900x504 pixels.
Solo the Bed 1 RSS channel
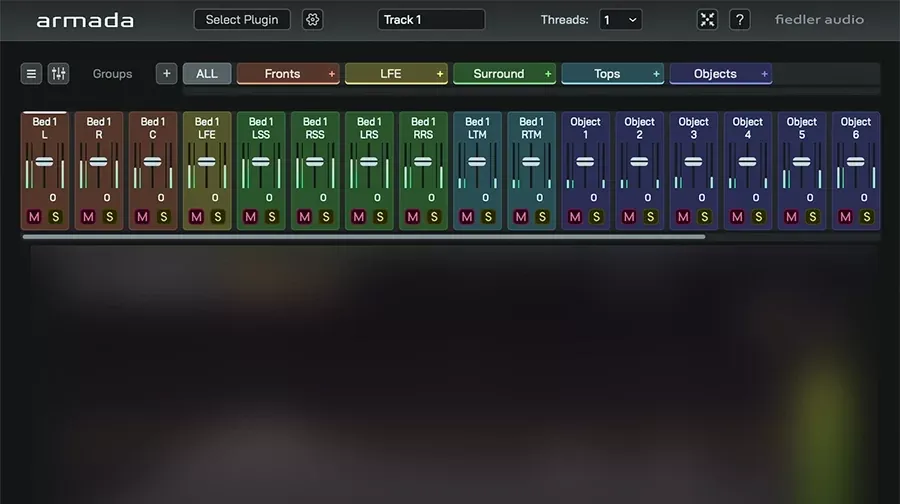(326, 217)
